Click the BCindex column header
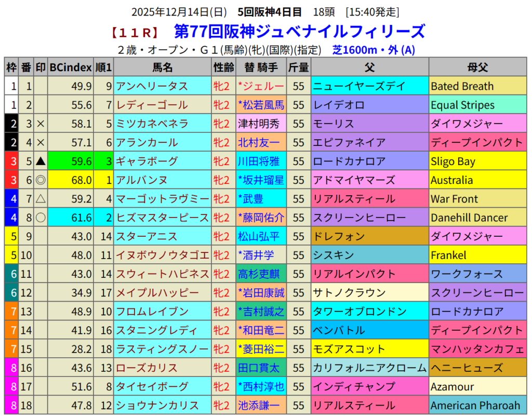 point(70,68)
